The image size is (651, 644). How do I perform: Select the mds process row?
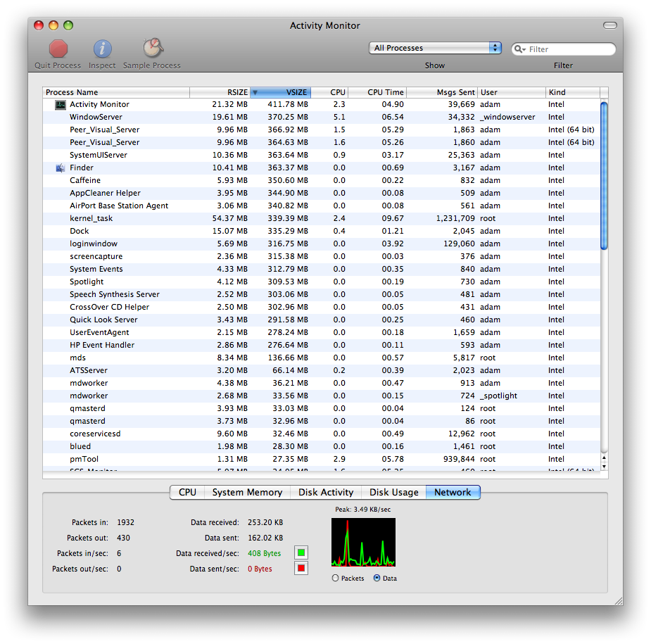point(322,358)
